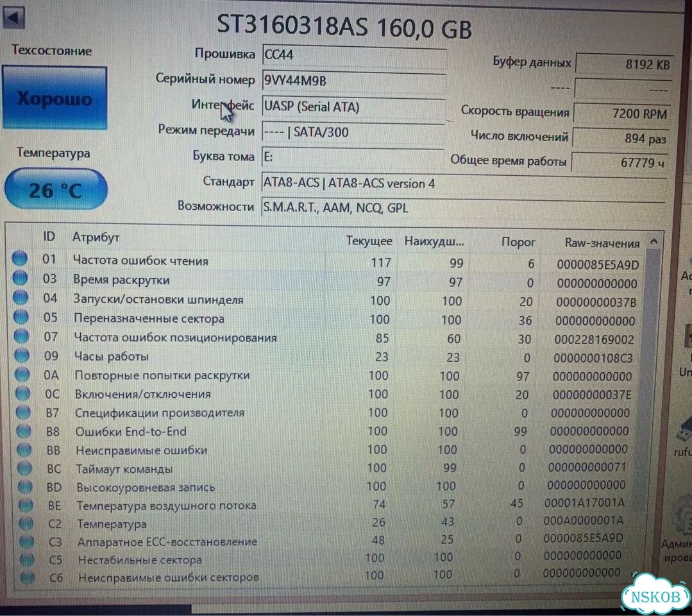Image resolution: width=692 pixels, height=616 pixels.
Task: Click the status dot for attribute 0A
Action: tap(22, 375)
